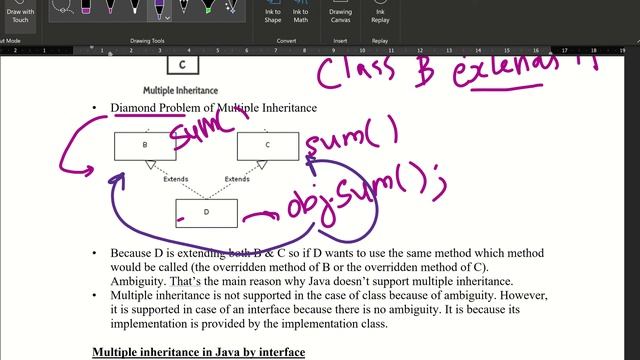
Task: Select the sparkle effect pen
Action: (x=232, y=8)
